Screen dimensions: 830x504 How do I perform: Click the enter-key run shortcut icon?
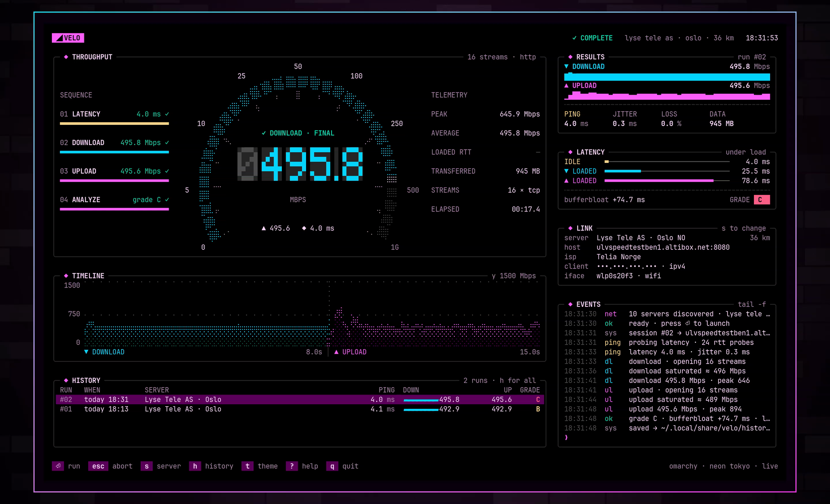coord(58,466)
